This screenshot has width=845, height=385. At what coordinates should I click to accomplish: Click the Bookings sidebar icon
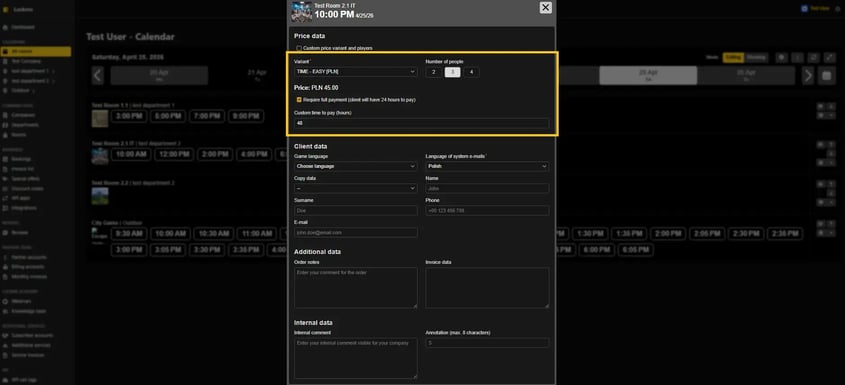tap(5, 159)
